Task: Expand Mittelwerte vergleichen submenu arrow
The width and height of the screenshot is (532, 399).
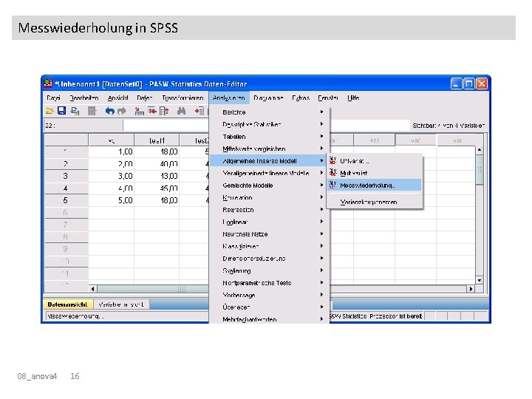Action: [x=321, y=149]
